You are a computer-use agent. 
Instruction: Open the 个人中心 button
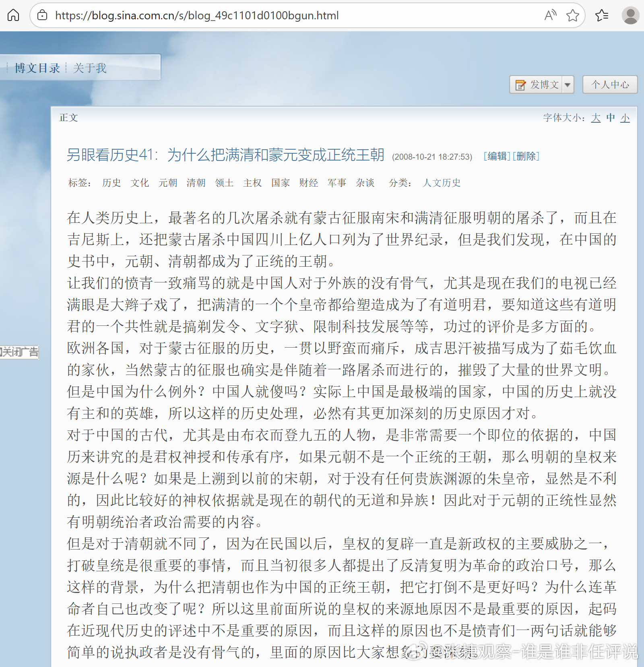point(610,84)
